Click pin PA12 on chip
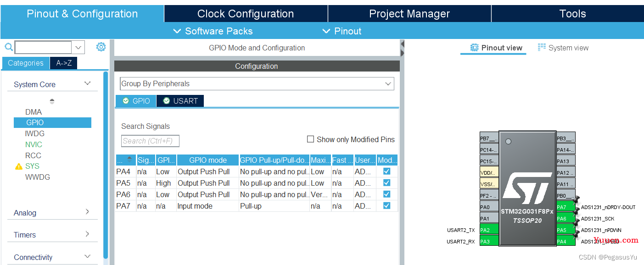The height and width of the screenshot is (265, 644). click(x=566, y=172)
